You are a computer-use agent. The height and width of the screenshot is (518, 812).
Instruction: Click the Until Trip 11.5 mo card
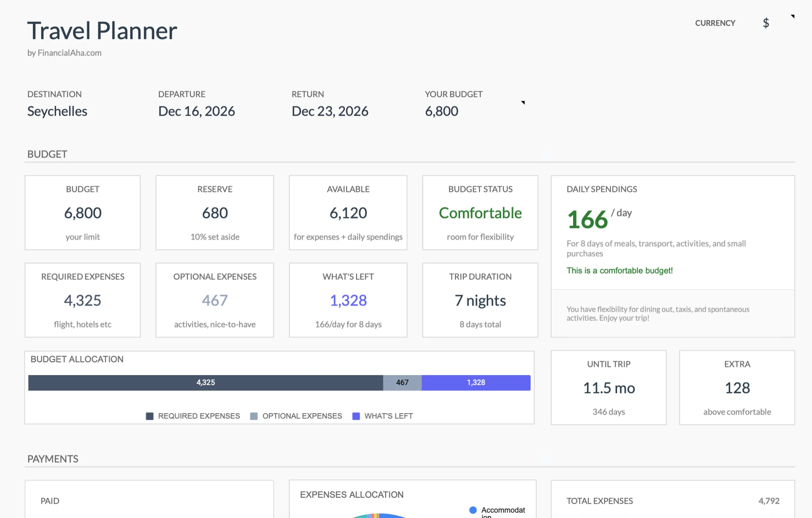[x=608, y=388]
